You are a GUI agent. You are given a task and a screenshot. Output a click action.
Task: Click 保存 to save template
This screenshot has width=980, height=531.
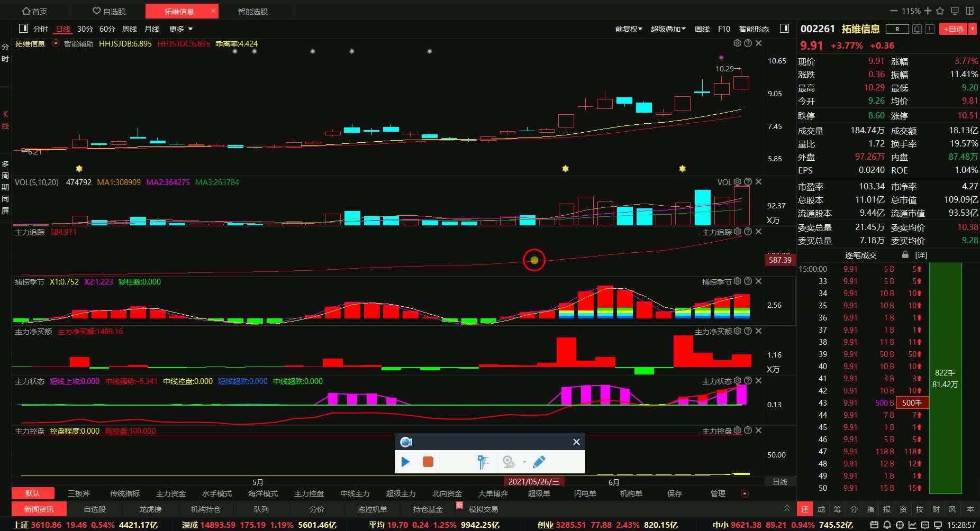[675, 493]
